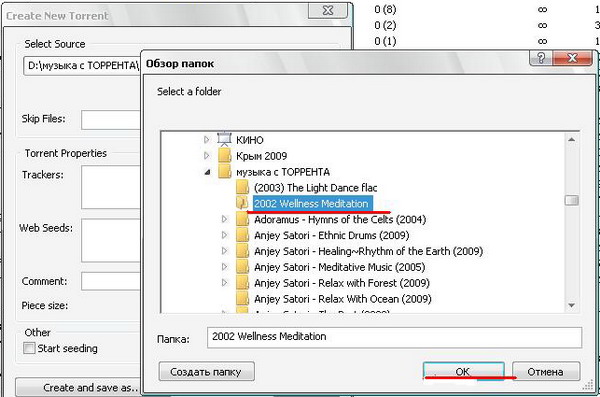
Task: Click the Healing~Rhythm of the Earth folder icon
Action: coord(243,251)
